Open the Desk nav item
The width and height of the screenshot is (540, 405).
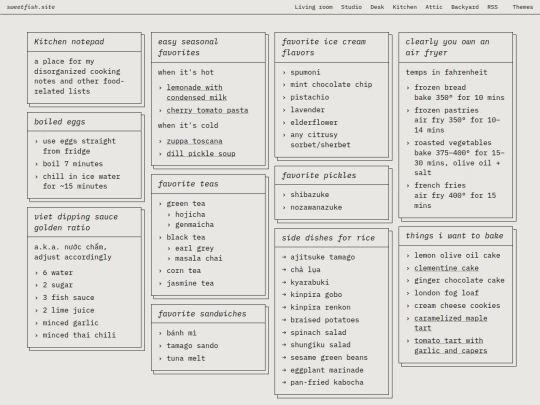coord(377,7)
